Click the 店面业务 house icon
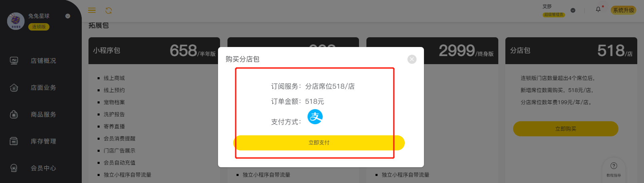 [14, 88]
